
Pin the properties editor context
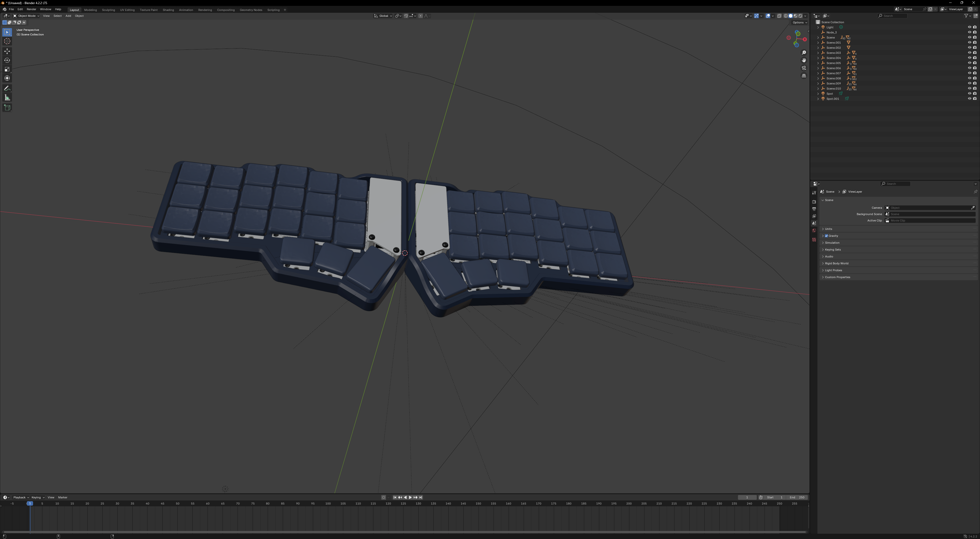click(x=975, y=192)
